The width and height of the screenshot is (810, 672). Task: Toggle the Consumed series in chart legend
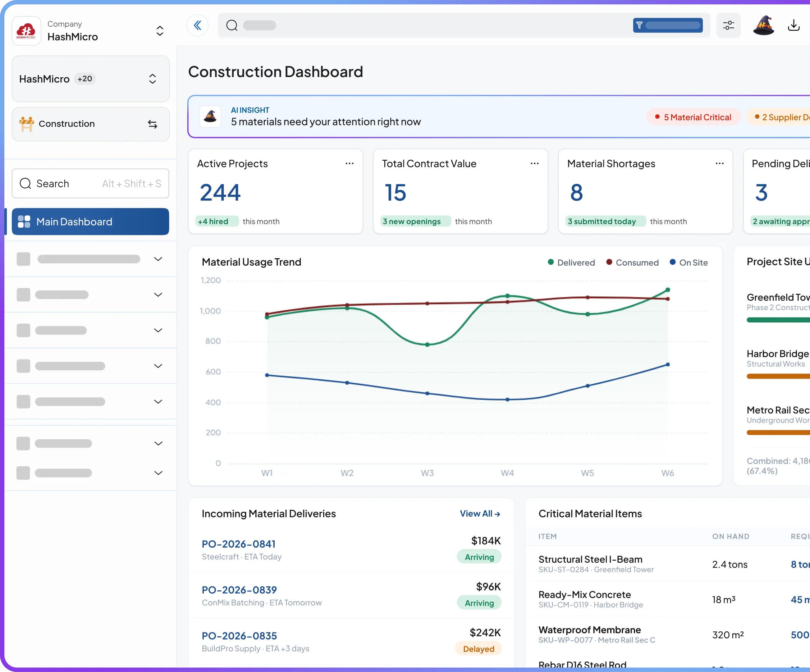pyautogui.click(x=632, y=263)
